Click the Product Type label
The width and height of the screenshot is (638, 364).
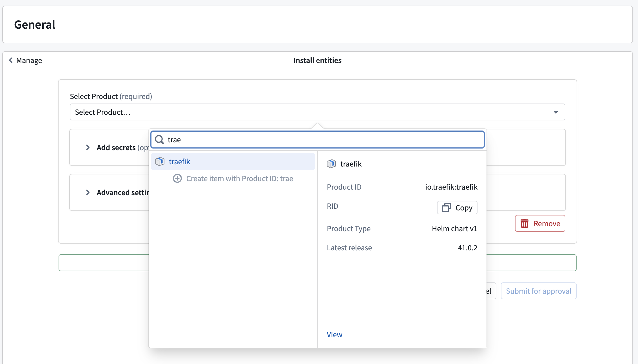(x=349, y=228)
